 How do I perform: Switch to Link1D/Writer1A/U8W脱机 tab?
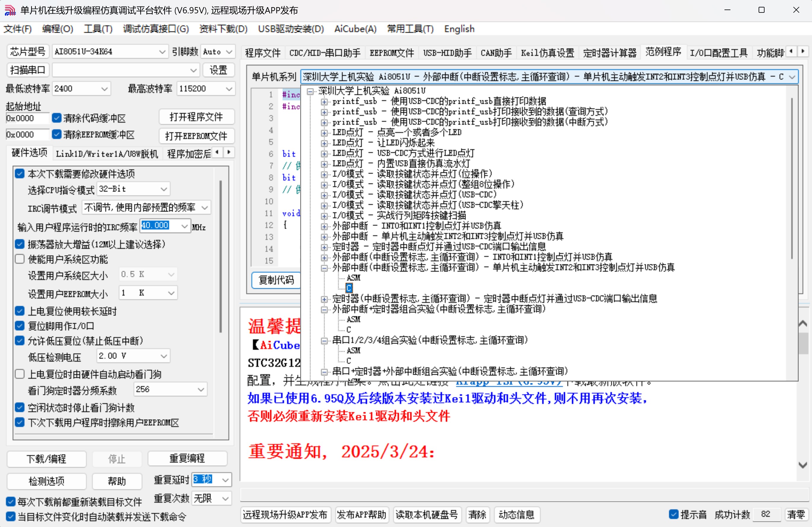[107, 154]
